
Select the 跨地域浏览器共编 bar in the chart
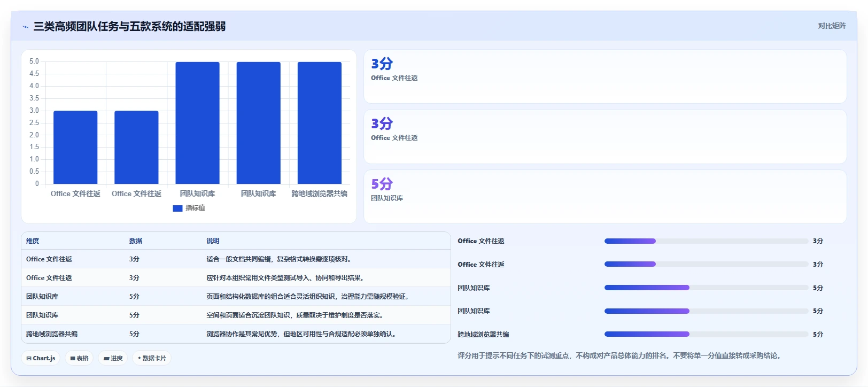point(320,123)
